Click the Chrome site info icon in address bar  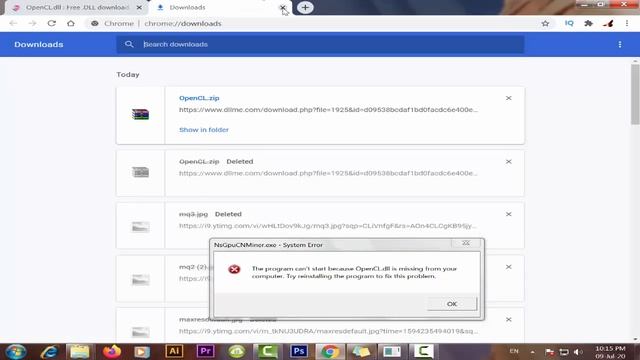(95, 23)
